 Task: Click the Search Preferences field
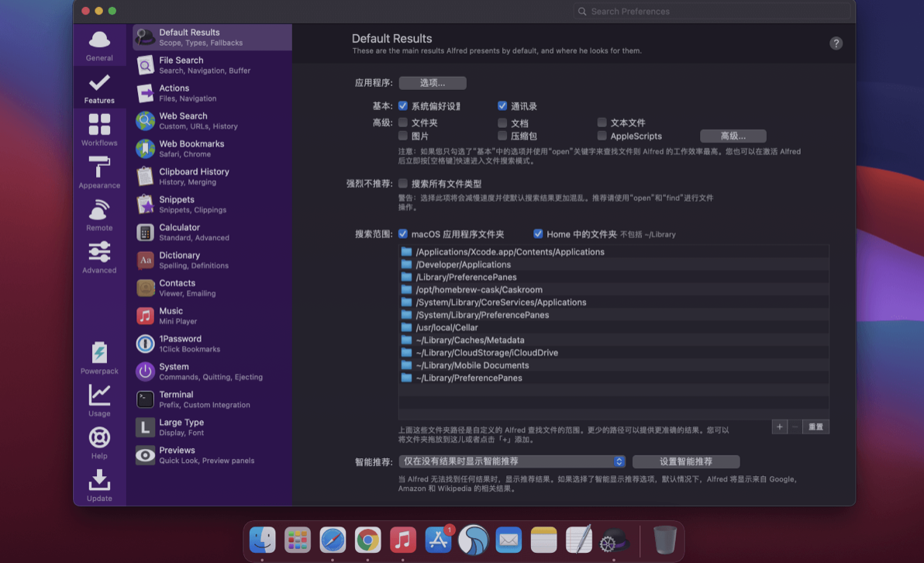pyautogui.click(x=712, y=12)
